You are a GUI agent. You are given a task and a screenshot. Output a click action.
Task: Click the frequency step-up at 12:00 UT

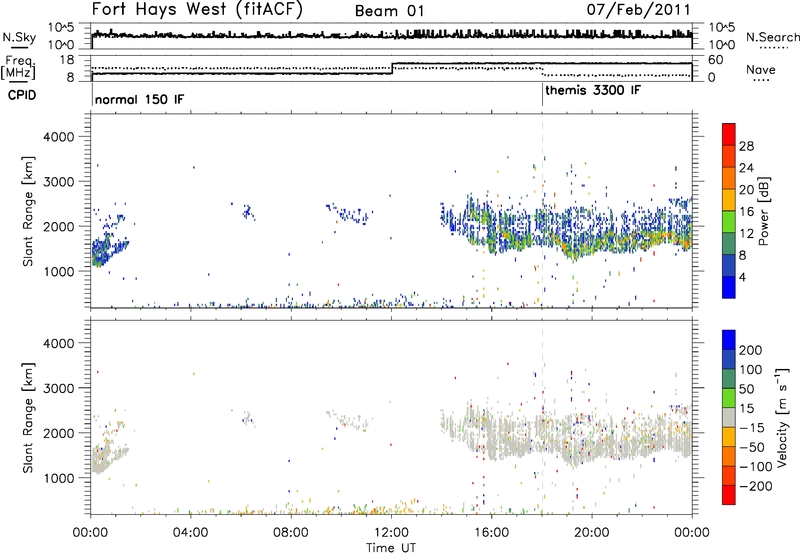click(392, 68)
